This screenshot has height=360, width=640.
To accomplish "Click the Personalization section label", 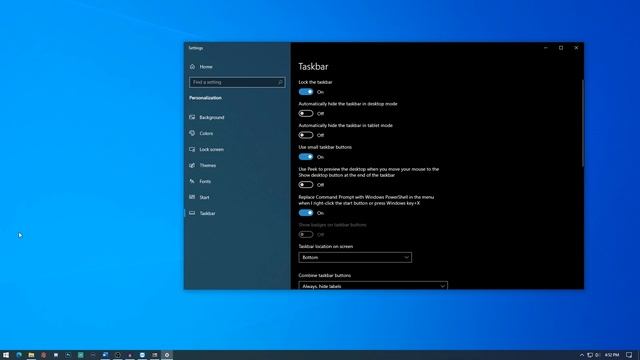I will coord(205,98).
